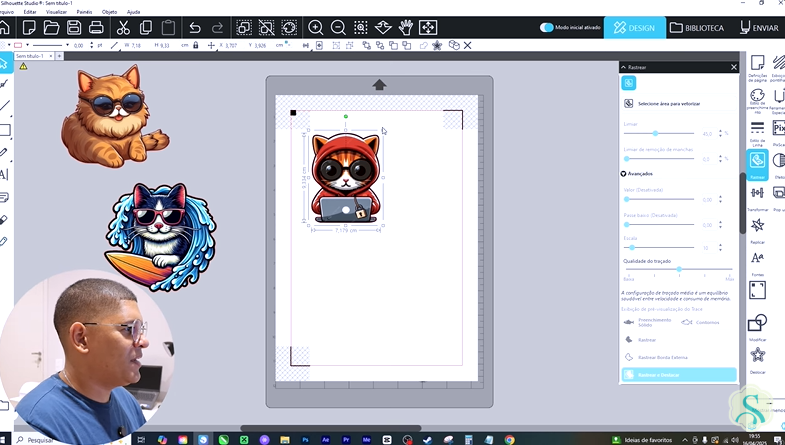Select the orange cat with sunglasses image

pos(115,116)
